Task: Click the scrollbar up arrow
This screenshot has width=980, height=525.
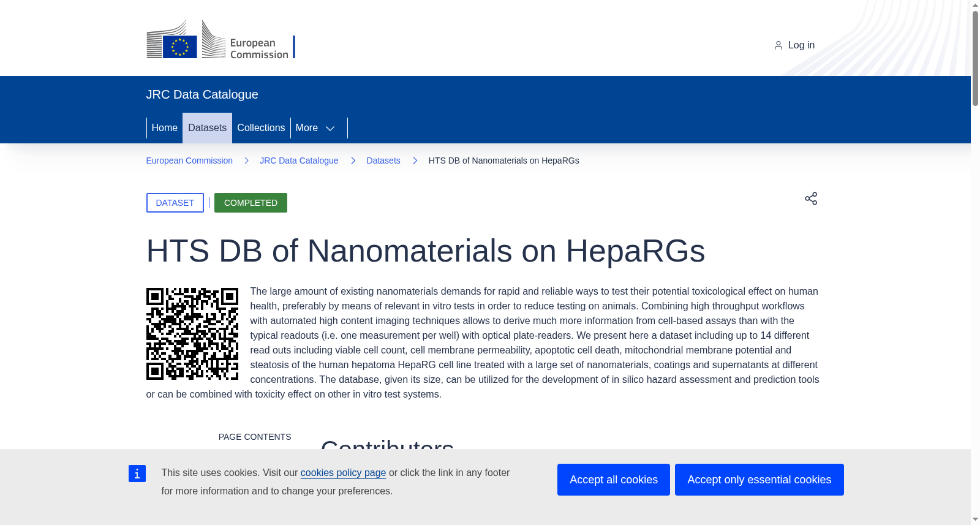Action: (975, 5)
